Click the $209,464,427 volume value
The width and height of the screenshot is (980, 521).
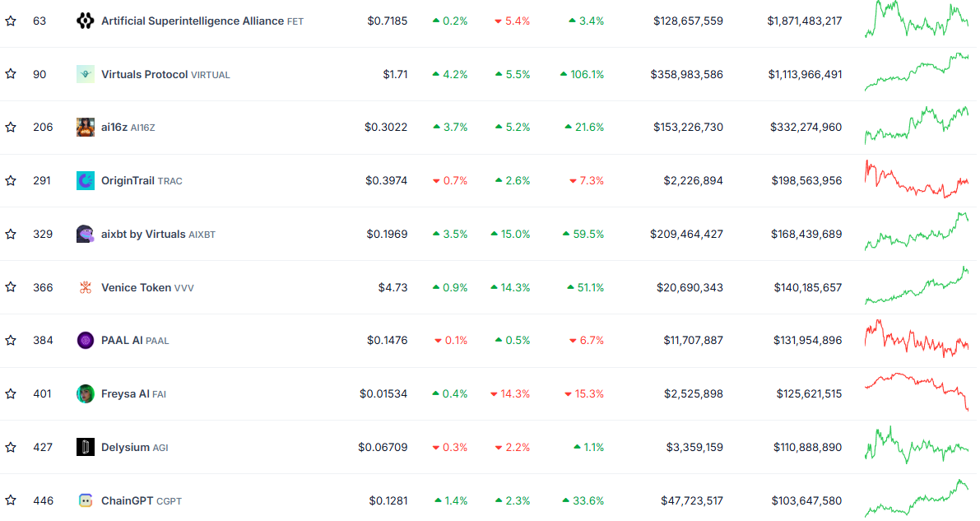coord(686,234)
